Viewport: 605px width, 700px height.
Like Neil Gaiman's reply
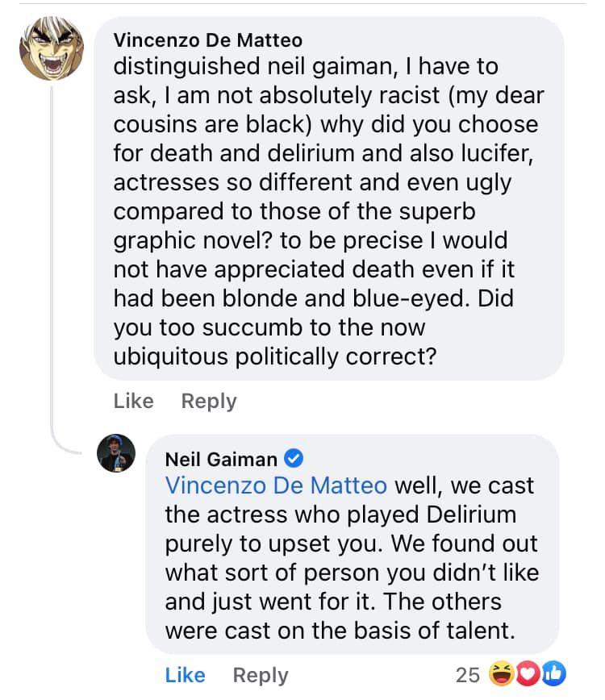click(x=186, y=675)
